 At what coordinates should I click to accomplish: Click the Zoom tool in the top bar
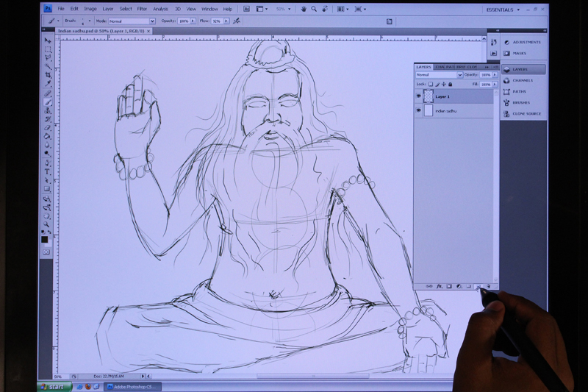[x=314, y=9]
